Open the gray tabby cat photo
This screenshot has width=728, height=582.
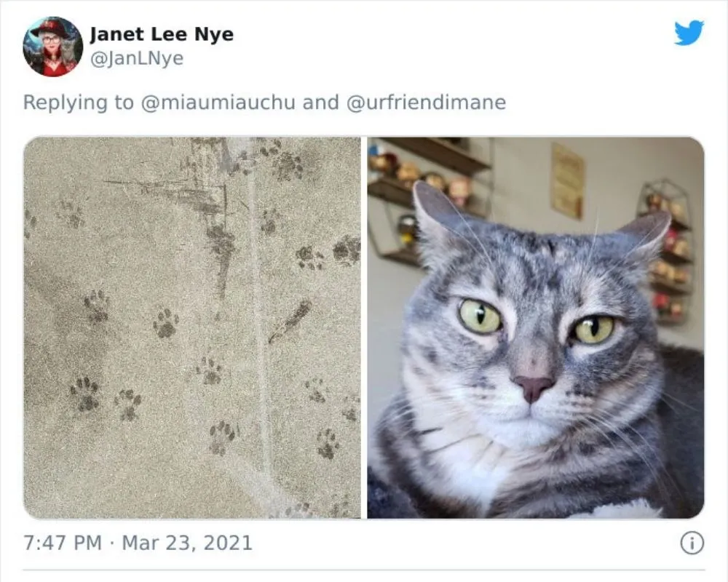pyautogui.click(x=536, y=327)
